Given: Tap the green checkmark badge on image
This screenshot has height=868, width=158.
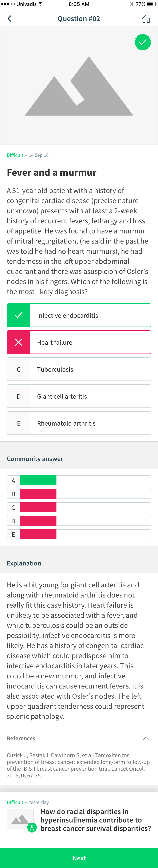Looking at the screenshot, I should [x=143, y=42].
